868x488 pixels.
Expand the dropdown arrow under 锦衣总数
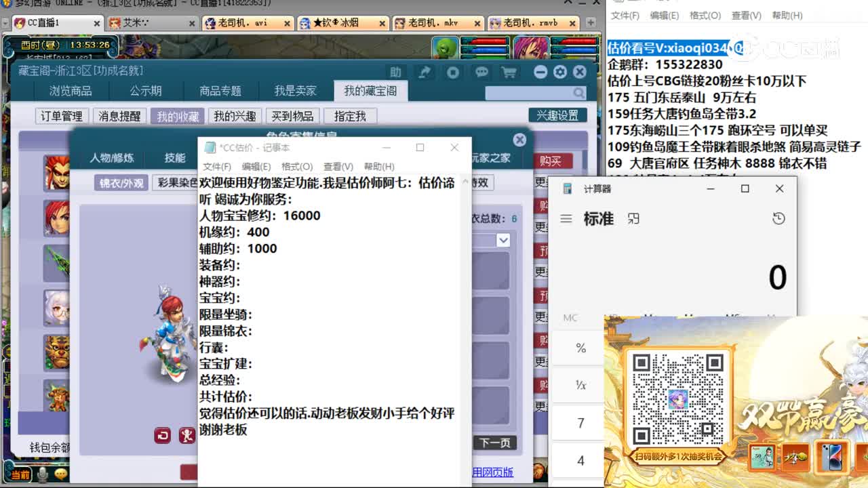point(503,240)
